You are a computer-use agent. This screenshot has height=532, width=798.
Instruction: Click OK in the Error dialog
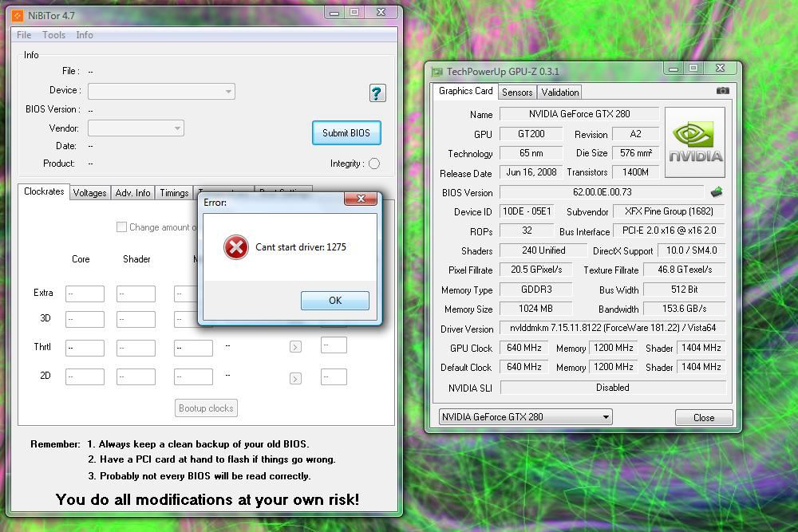[335, 300]
